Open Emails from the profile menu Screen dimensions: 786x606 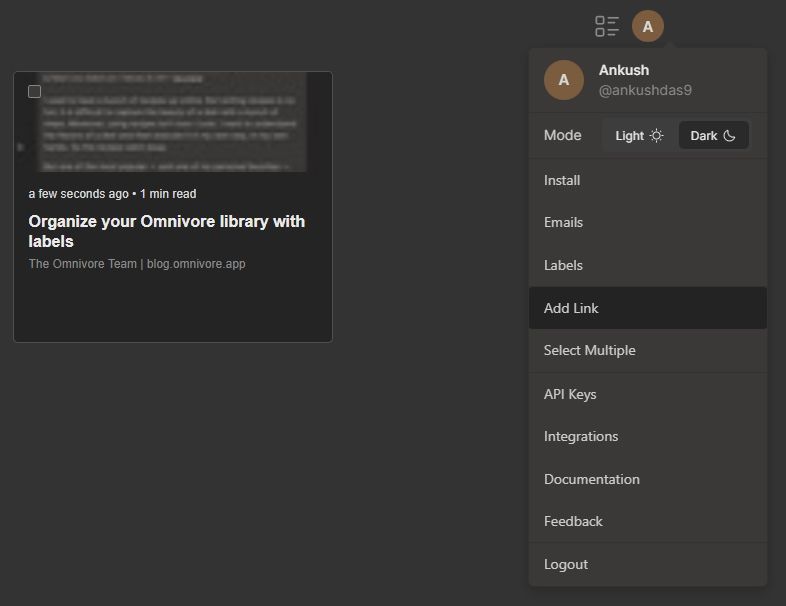coord(563,223)
